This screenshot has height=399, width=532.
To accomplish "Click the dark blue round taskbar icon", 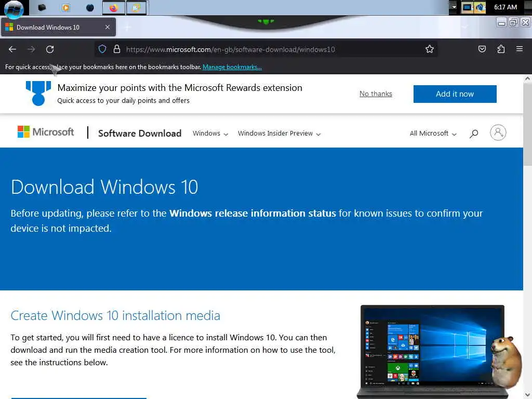I will (x=90, y=7).
